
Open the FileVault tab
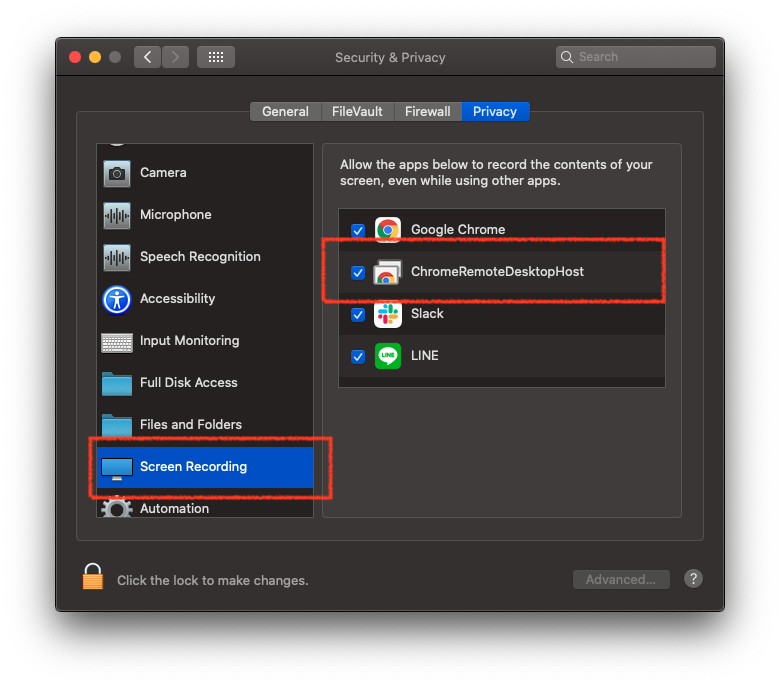[357, 112]
